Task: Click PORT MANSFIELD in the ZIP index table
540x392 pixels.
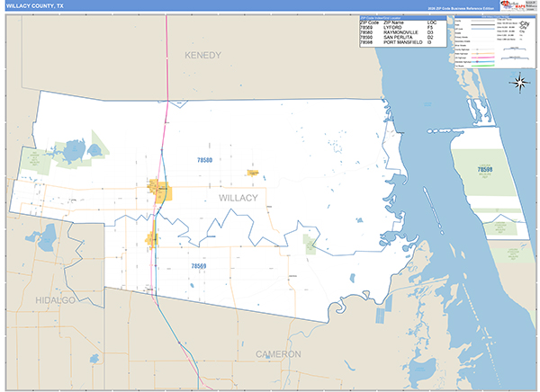Action: coord(403,42)
